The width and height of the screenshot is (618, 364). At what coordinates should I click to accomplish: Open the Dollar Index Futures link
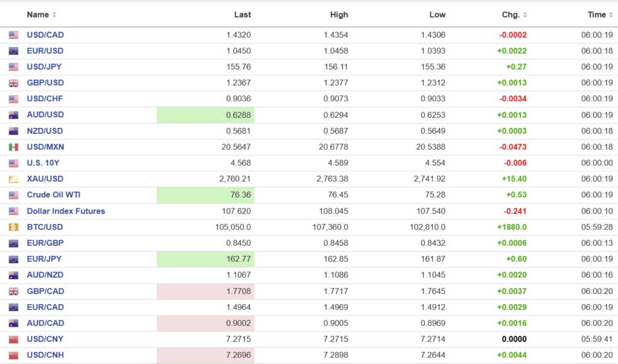[66, 211]
